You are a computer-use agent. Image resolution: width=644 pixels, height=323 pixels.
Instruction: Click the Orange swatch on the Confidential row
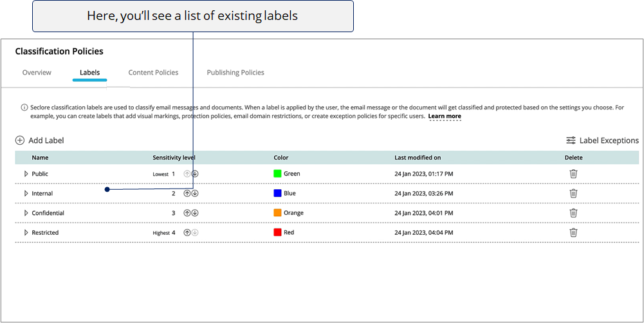click(277, 213)
